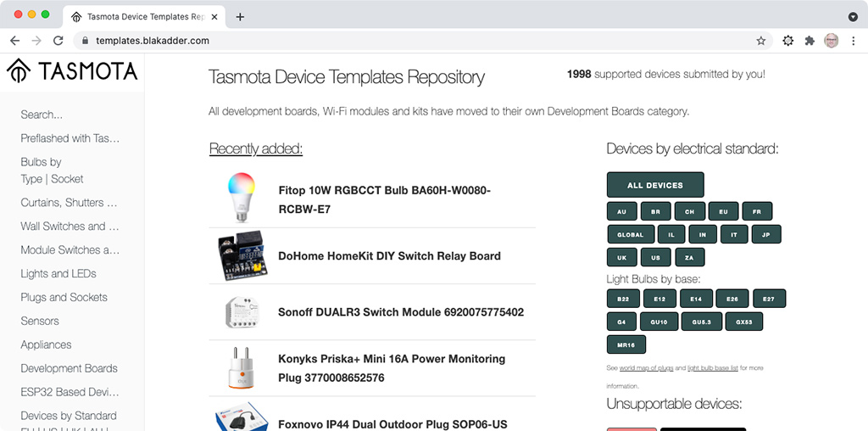The height and width of the screenshot is (431, 868).
Task: Show bulbs with E12 base
Action: point(659,299)
